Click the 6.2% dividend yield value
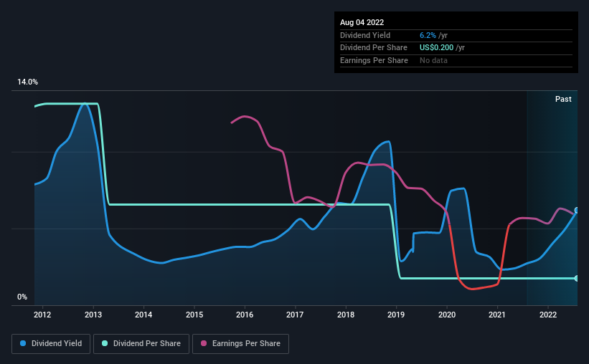This screenshot has width=589, height=364. (x=428, y=35)
